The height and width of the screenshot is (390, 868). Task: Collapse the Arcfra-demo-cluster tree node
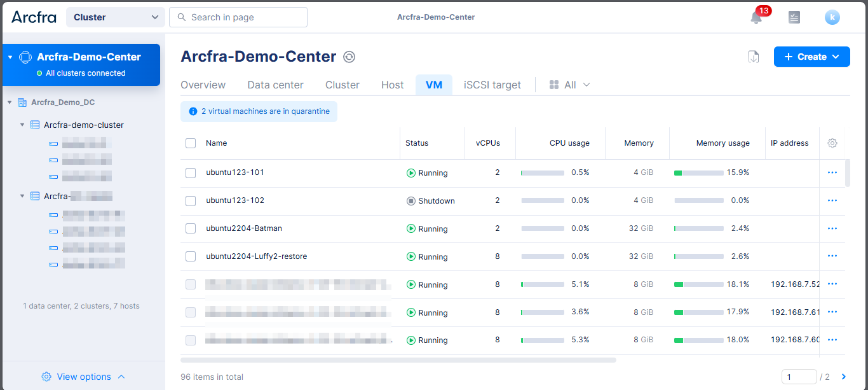(22, 125)
